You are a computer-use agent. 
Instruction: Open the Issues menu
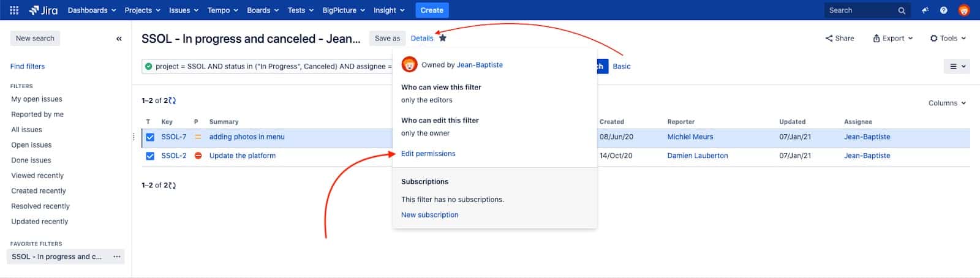pos(184,10)
